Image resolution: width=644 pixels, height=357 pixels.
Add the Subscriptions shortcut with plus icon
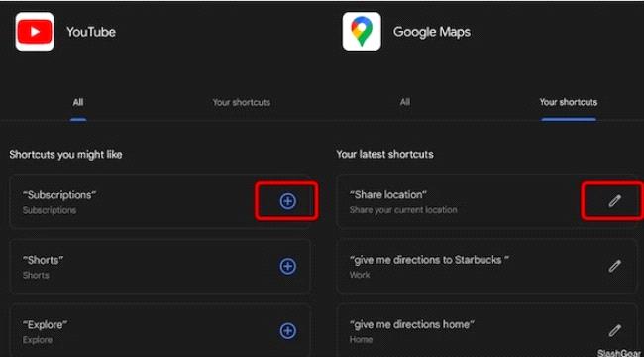tap(288, 201)
